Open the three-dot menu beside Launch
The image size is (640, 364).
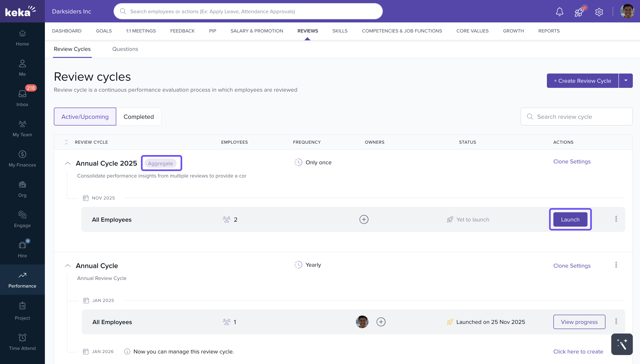click(616, 219)
